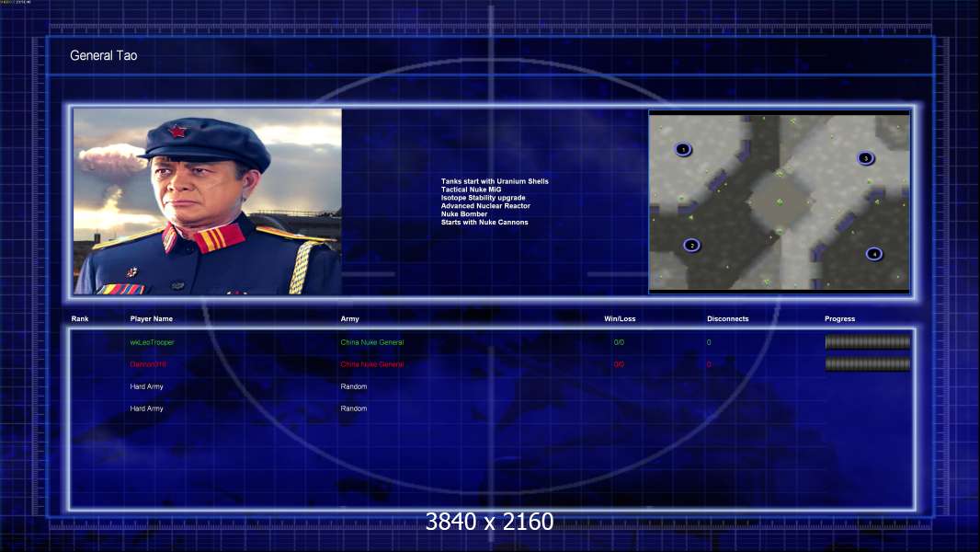Click the red '0/0' win/loss value

click(x=619, y=364)
